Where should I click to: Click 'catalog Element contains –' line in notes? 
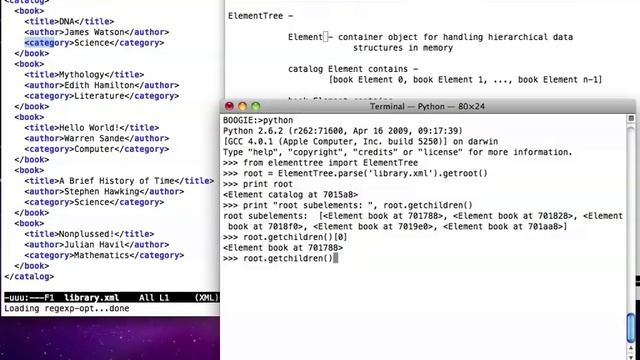[x=353, y=69]
